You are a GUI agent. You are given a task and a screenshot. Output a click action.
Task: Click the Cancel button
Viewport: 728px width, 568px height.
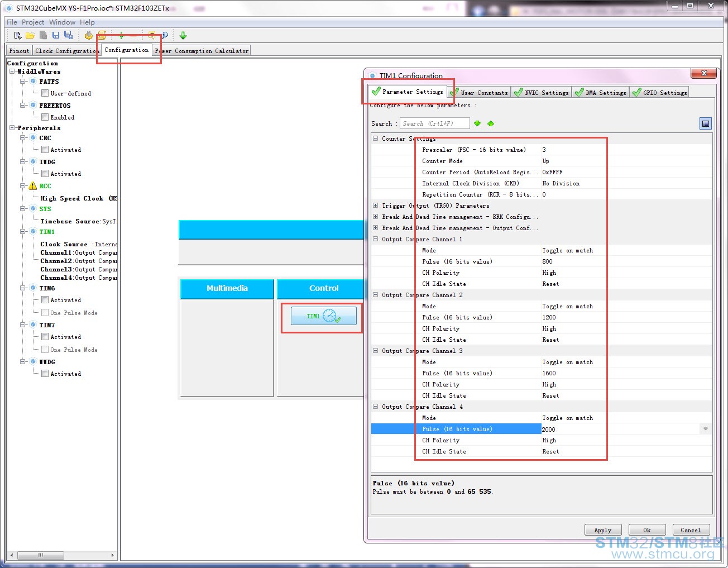691,530
